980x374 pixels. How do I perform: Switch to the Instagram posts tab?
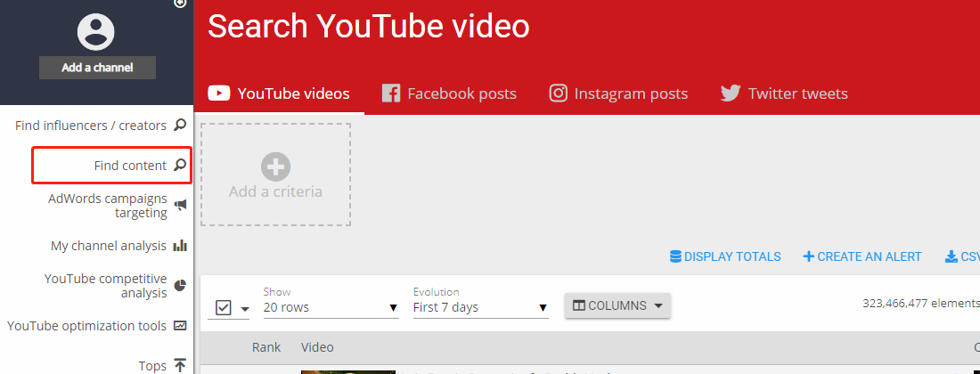click(618, 93)
